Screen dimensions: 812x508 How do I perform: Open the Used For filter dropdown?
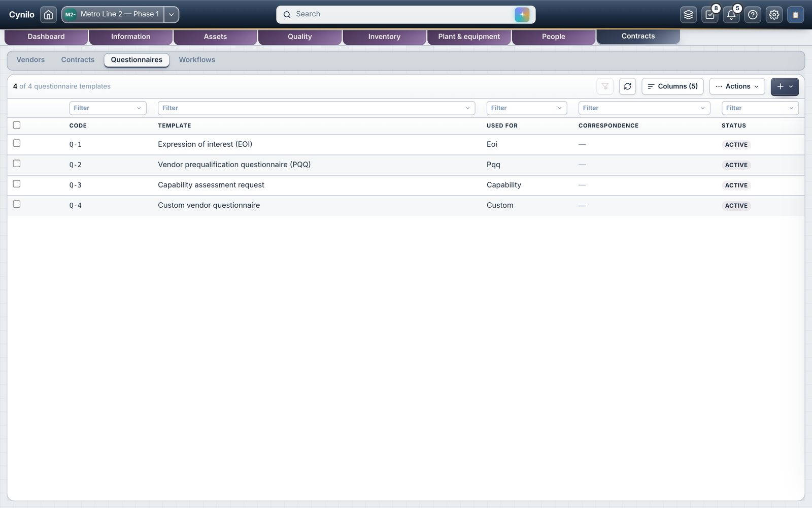tap(526, 108)
